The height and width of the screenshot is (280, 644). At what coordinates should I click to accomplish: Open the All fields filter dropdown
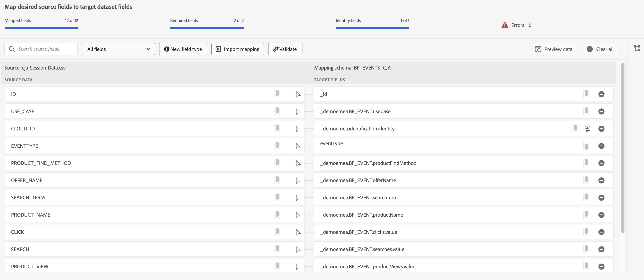pos(118,49)
